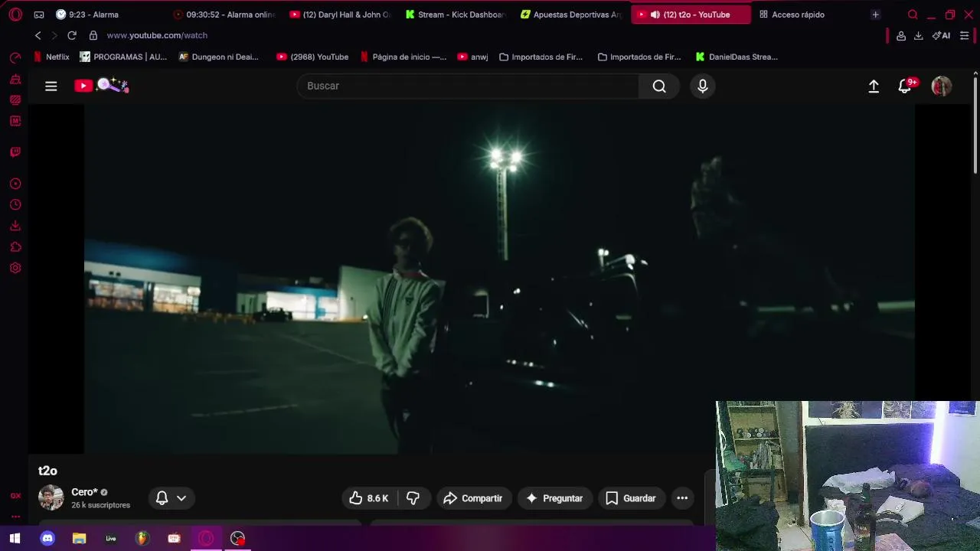Open File Explorer from the taskbar
This screenshot has width=980, height=551.
click(x=79, y=539)
